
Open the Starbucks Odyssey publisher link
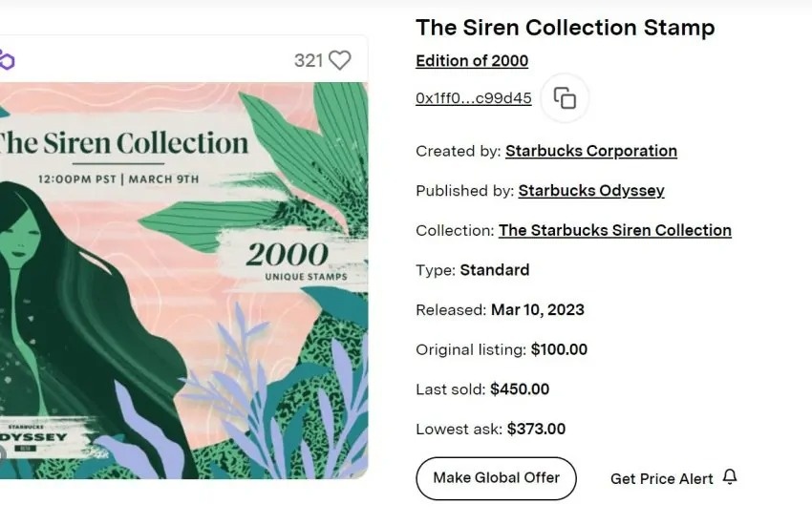[x=590, y=191]
